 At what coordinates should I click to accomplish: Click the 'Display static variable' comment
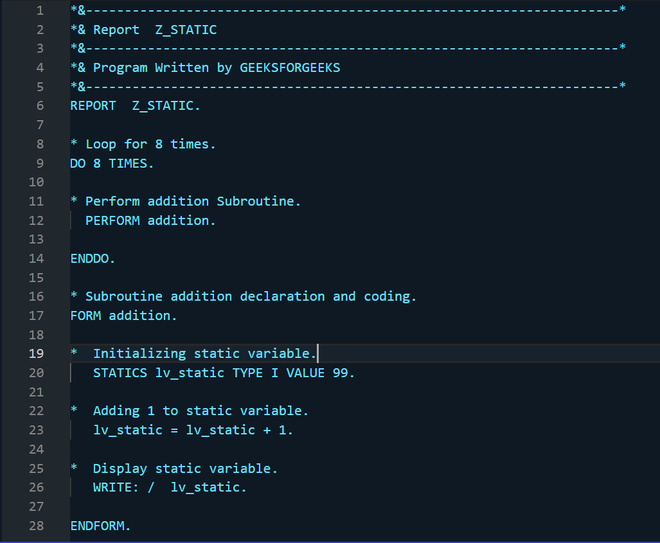pyautogui.click(x=185, y=468)
